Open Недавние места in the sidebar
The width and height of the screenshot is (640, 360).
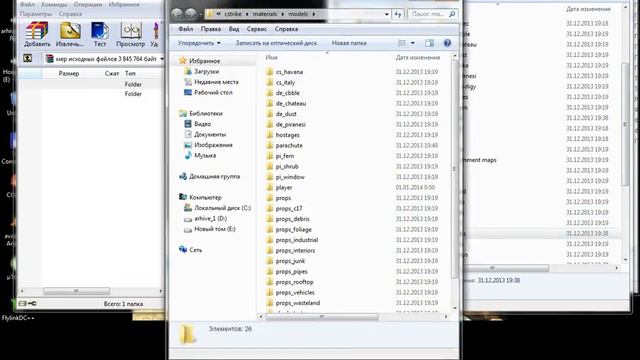click(216, 82)
